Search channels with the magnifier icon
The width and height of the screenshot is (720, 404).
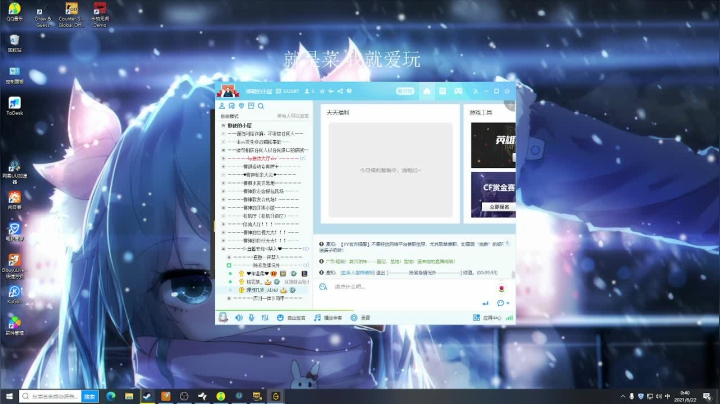pos(261,106)
